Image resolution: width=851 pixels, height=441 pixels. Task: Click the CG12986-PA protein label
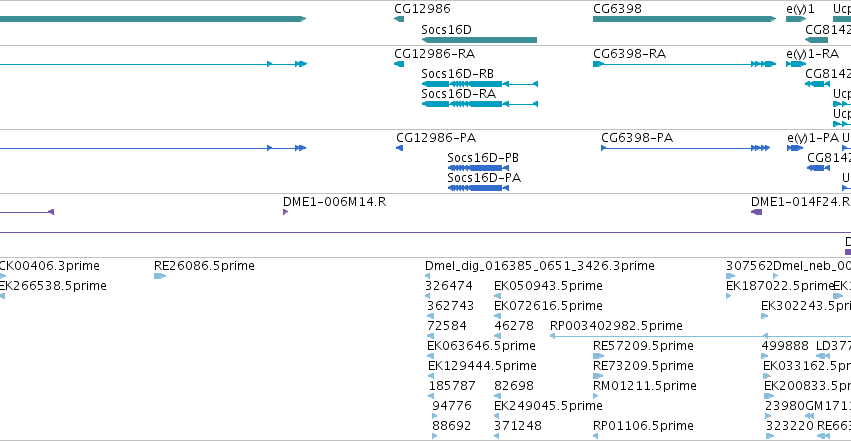436,138
